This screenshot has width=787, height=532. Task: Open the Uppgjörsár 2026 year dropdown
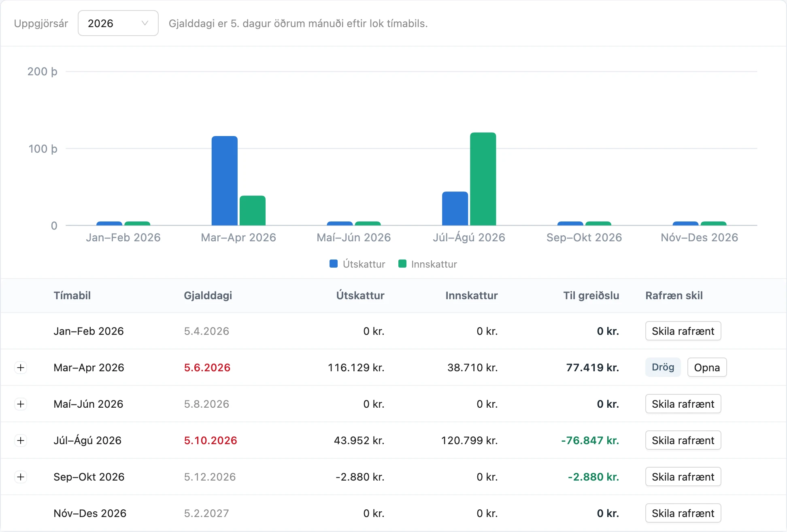(118, 23)
